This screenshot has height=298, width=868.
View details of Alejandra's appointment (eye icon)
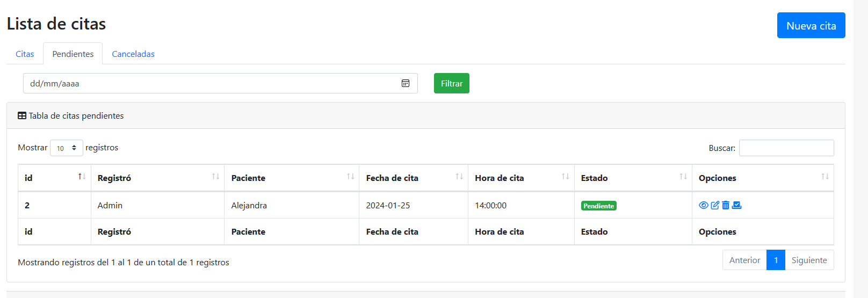click(x=703, y=205)
